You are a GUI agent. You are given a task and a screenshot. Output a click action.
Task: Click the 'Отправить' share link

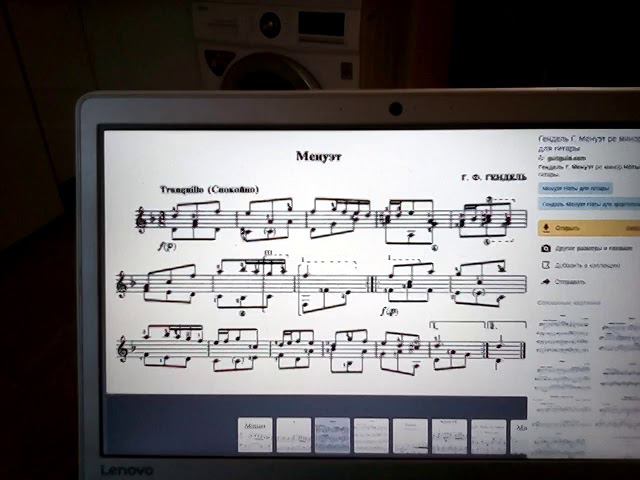[x=570, y=282]
